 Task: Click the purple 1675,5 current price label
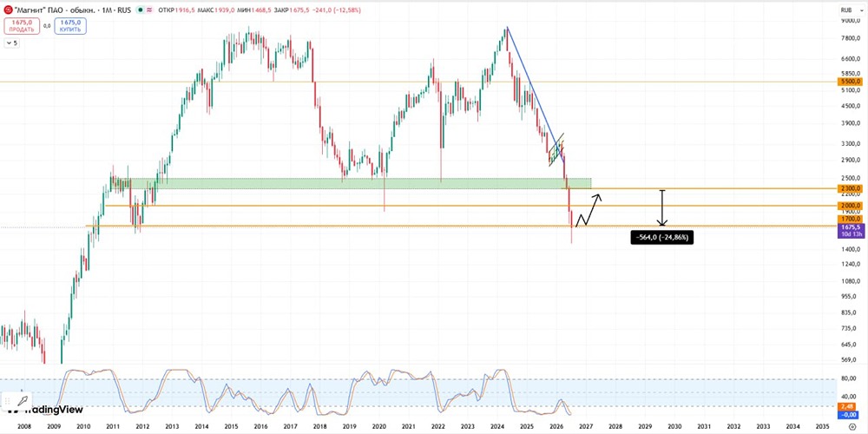point(851,230)
